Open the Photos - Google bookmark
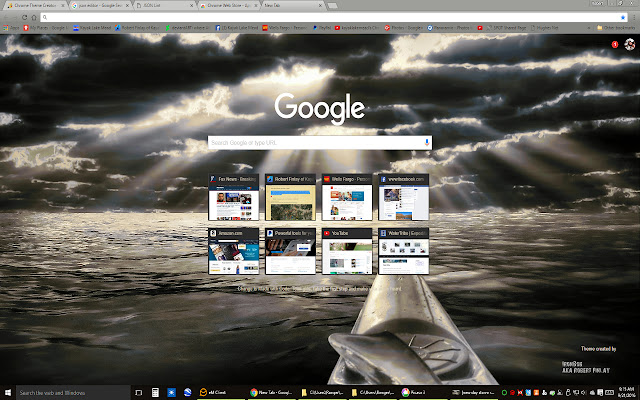 pos(403,28)
